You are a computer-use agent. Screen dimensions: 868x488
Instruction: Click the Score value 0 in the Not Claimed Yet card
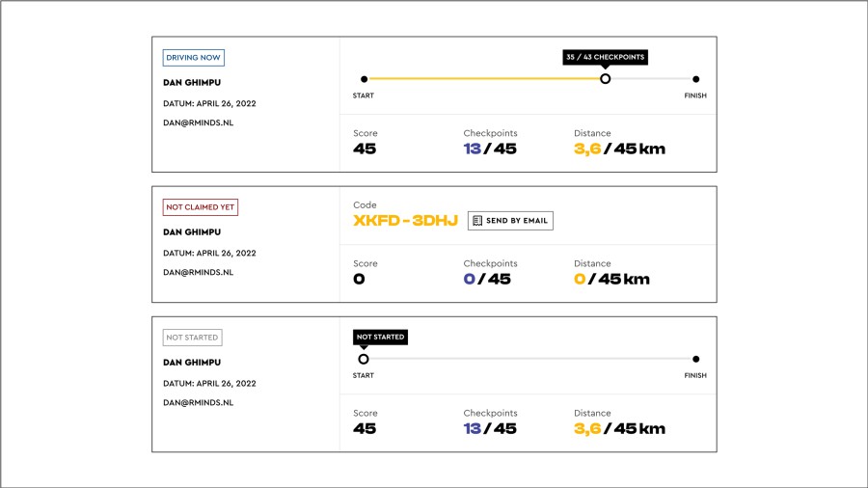(x=359, y=280)
